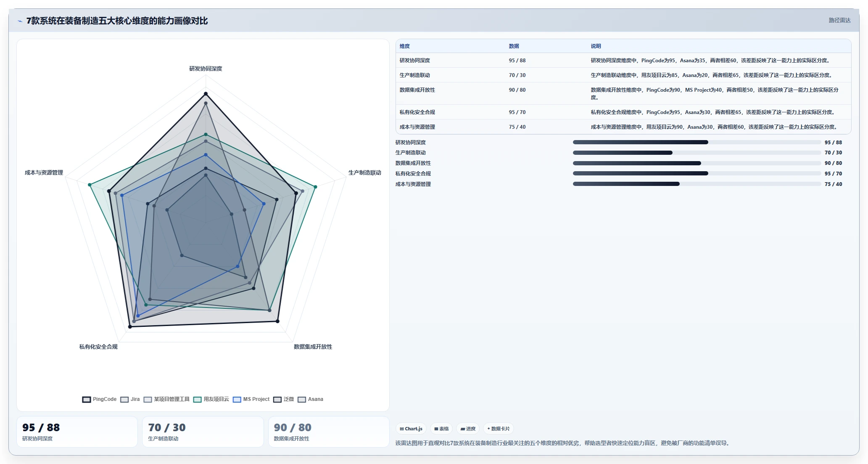This screenshot has width=868, height=464.
Task: Click the 生产制造联动 progress bar
Action: pos(697,153)
